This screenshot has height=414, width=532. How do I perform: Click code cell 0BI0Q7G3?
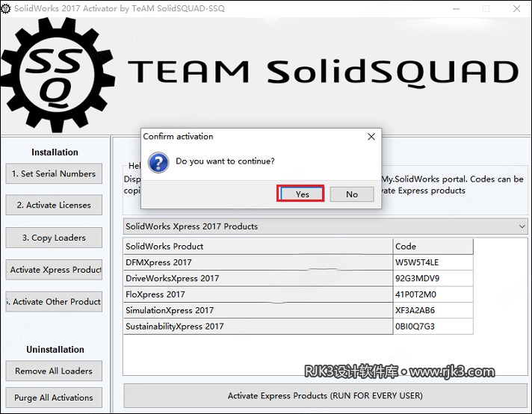tap(433, 326)
